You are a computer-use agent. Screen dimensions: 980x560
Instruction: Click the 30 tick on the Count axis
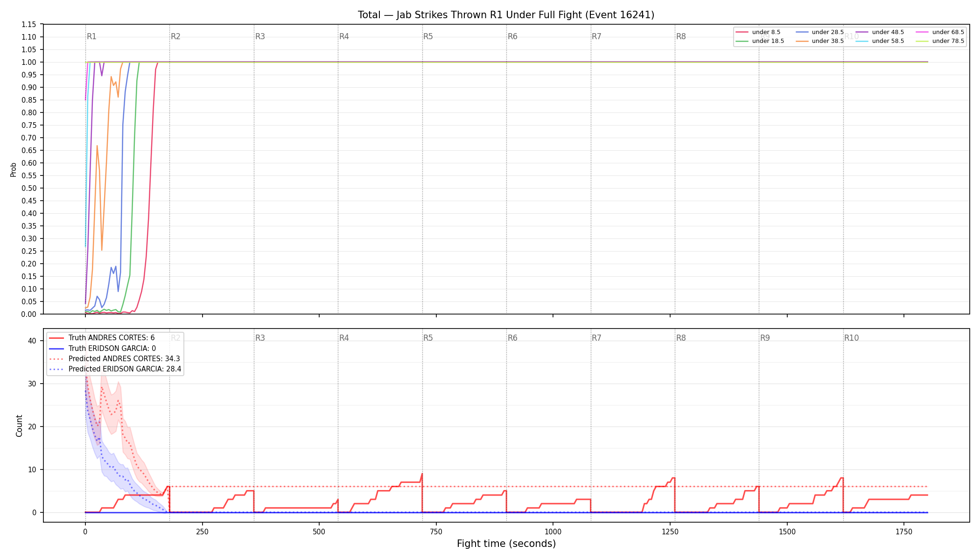(x=32, y=384)
